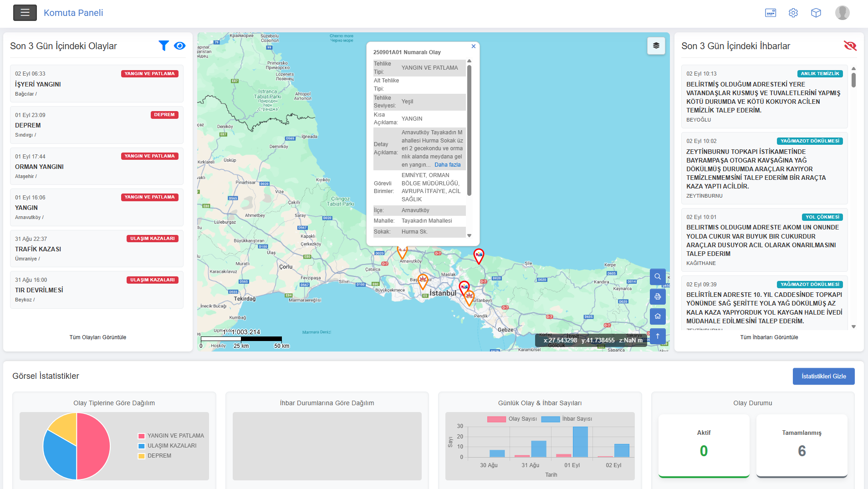This screenshot has height=489, width=868.
Task: Click the DEPREM red badge
Action: tap(164, 115)
